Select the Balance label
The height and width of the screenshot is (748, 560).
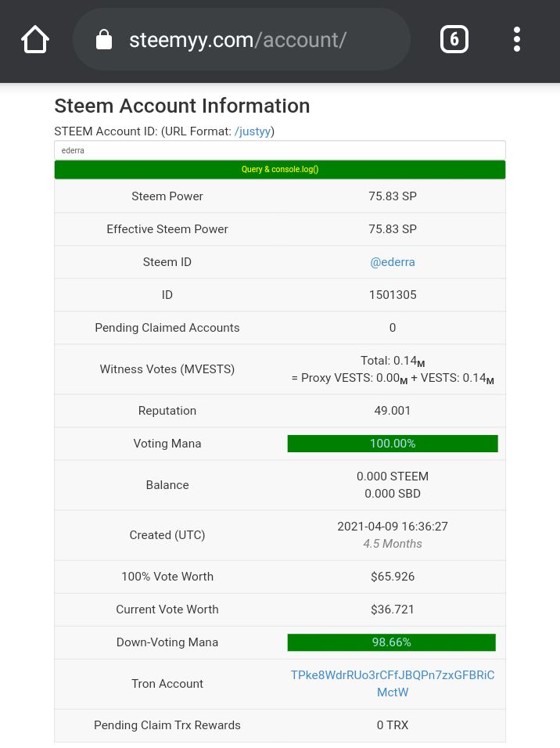(x=167, y=485)
